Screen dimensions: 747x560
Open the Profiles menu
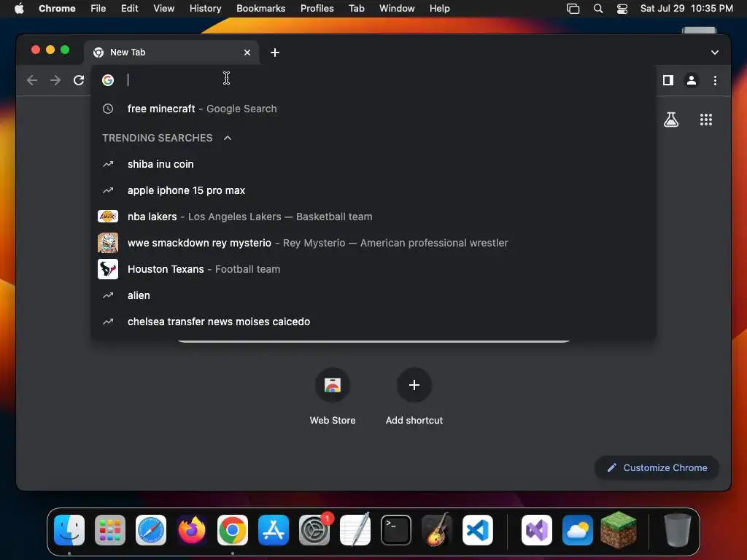[317, 9]
